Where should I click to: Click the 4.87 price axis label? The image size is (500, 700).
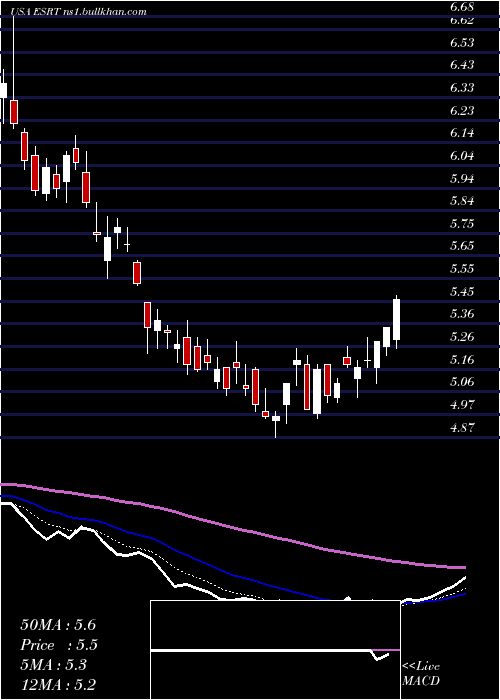pyautogui.click(x=462, y=427)
